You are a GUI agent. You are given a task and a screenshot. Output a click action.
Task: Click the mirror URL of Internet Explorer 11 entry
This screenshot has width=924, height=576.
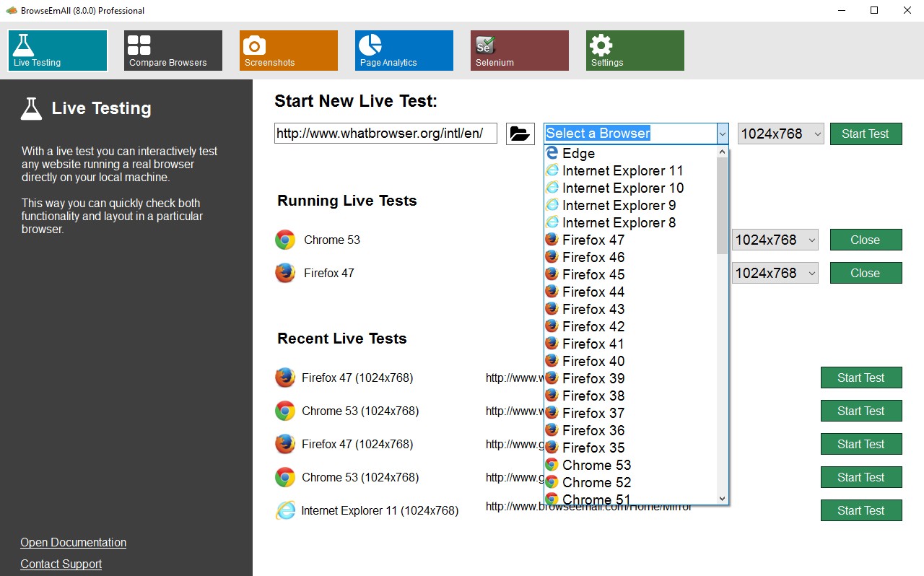[x=588, y=507]
